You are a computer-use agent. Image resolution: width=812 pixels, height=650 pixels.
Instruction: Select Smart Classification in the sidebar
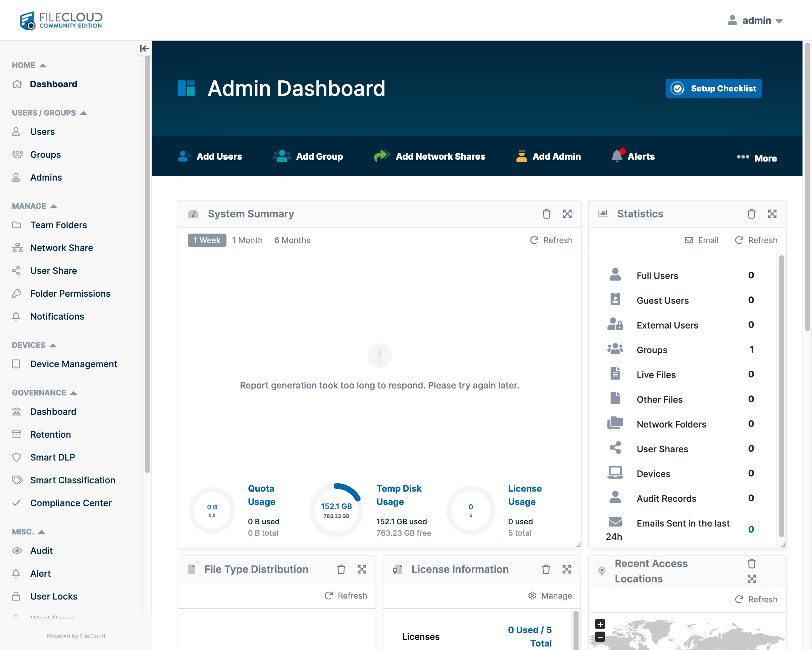click(x=73, y=480)
